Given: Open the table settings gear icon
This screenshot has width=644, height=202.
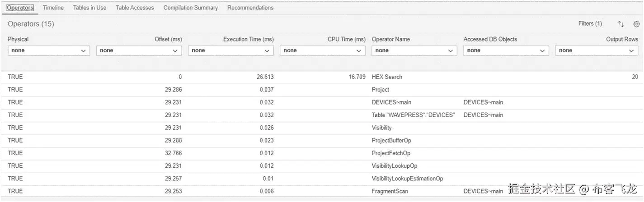Looking at the screenshot, I should coord(636,24).
